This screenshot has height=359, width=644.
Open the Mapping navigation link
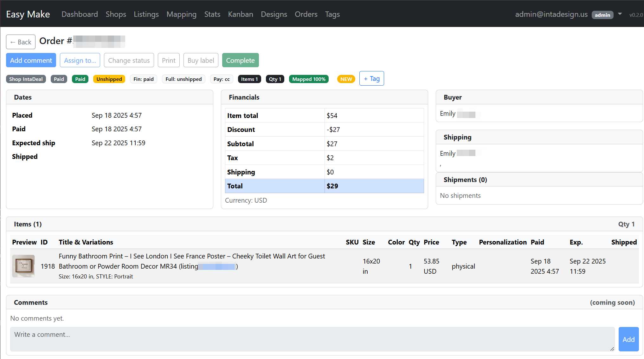pyautogui.click(x=181, y=14)
